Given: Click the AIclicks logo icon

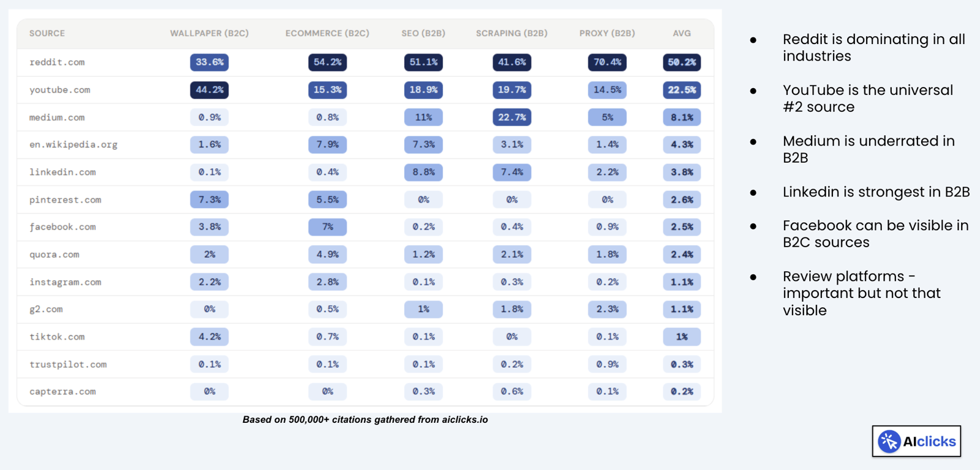Looking at the screenshot, I should 889,441.
